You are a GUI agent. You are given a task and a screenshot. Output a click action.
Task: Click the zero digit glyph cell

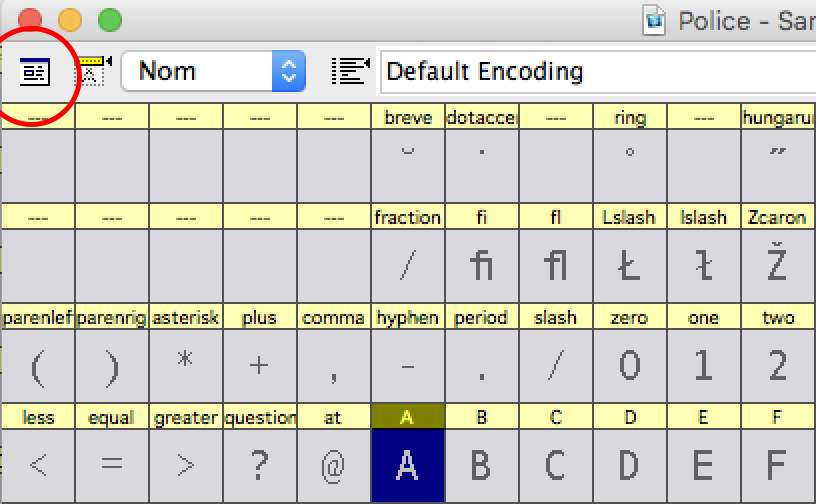[629, 366]
